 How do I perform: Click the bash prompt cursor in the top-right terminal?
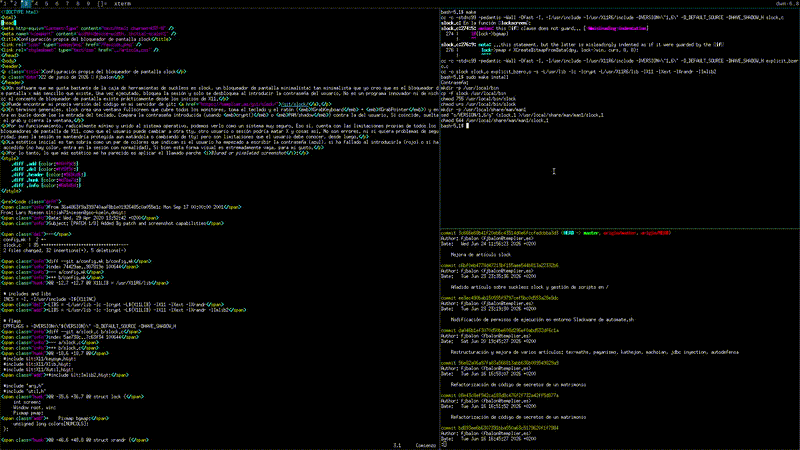(467, 126)
